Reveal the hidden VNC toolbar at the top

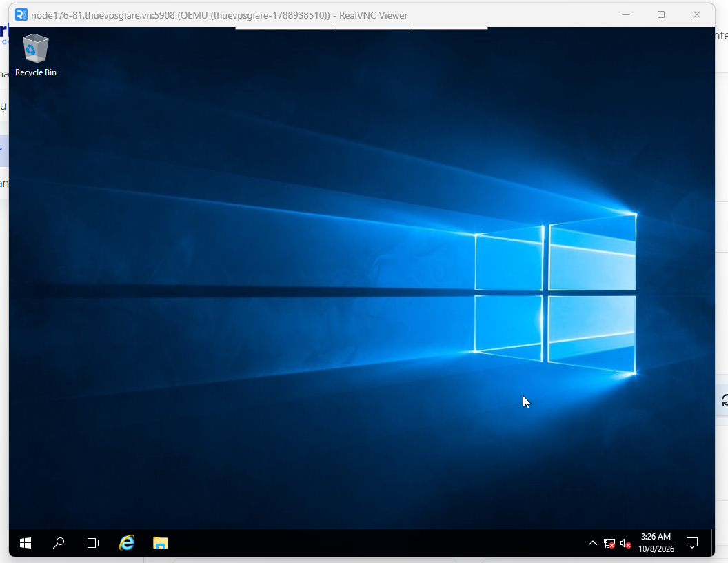[x=361, y=28]
